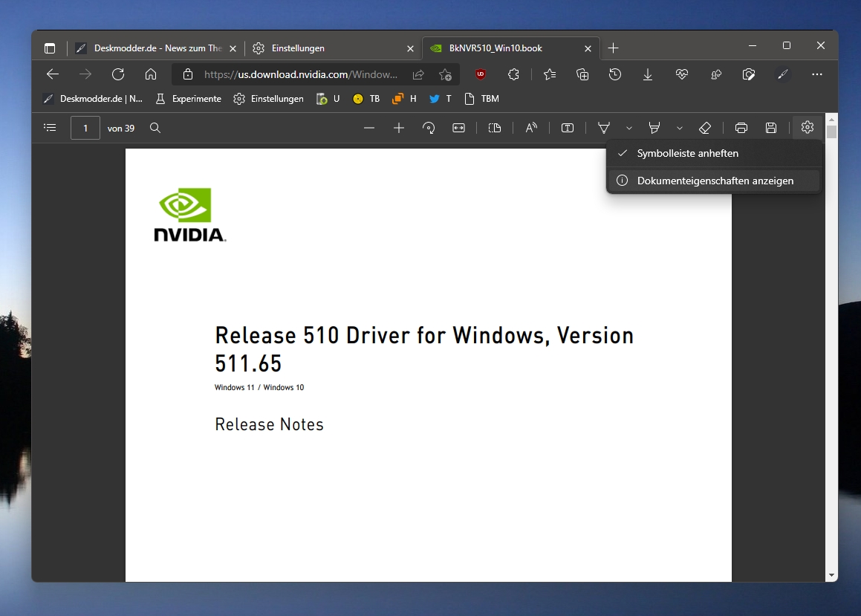
Task: Reload the current page
Action: click(x=118, y=74)
